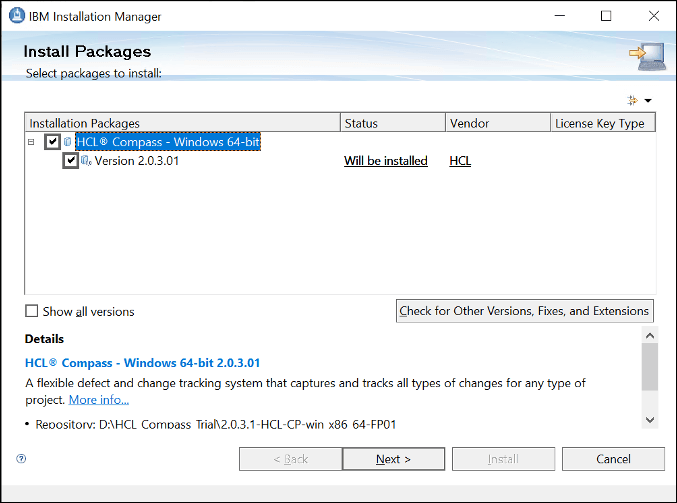
Task: Close the Installation Manager window
Action: point(654,16)
